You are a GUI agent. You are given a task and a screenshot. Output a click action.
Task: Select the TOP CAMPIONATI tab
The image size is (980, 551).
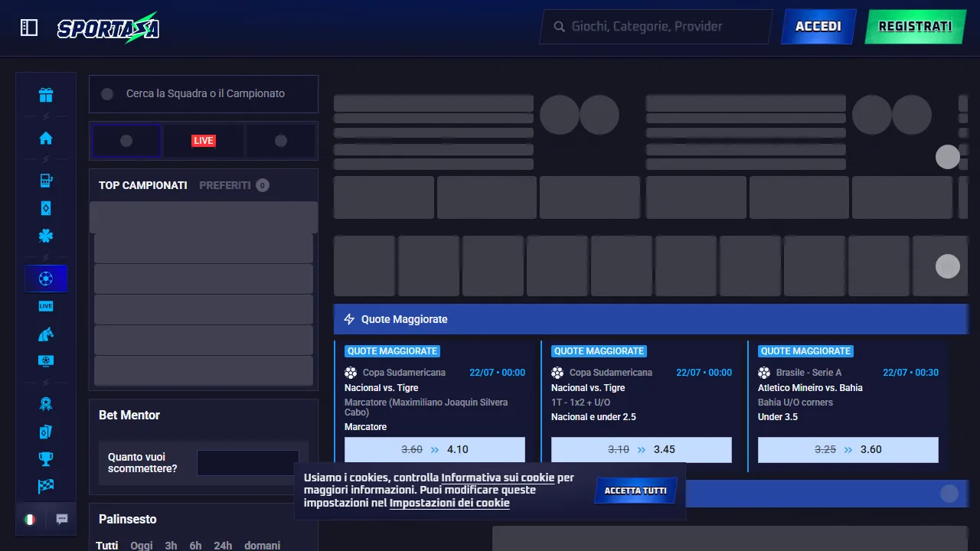(x=143, y=185)
